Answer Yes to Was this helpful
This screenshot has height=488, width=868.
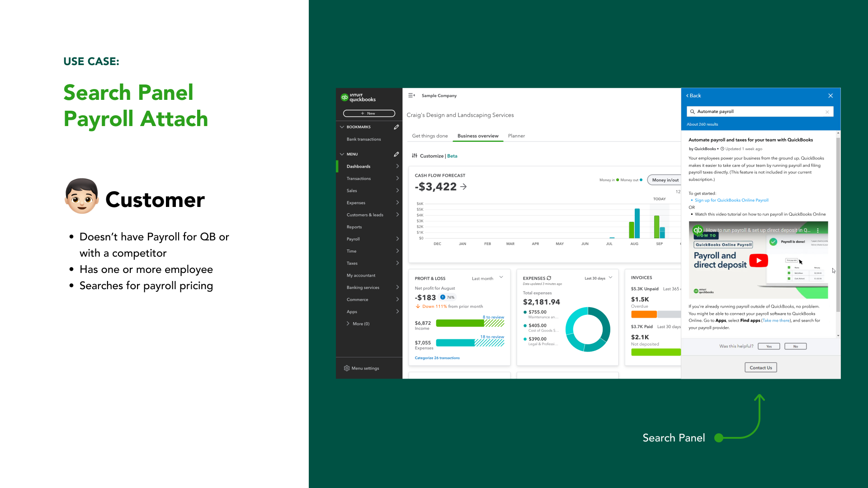[x=769, y=347]
